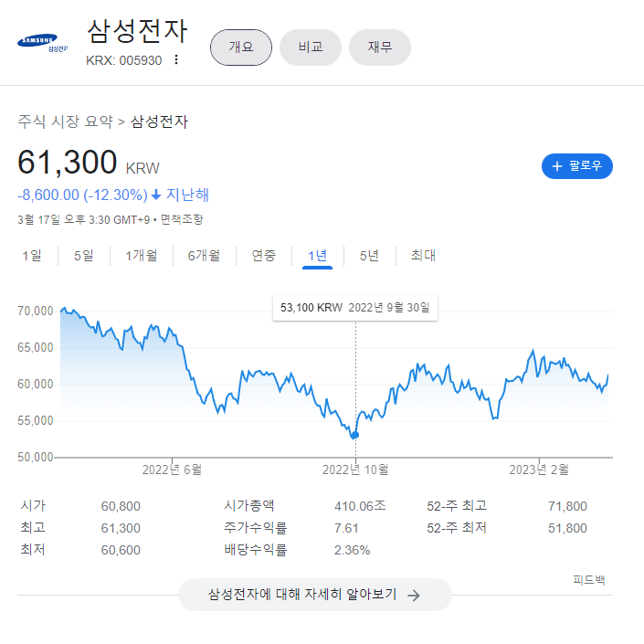Click the 53,100 KRW chart tooltip
This screenshot has width=644, height=644.
(x=355, y=308)
